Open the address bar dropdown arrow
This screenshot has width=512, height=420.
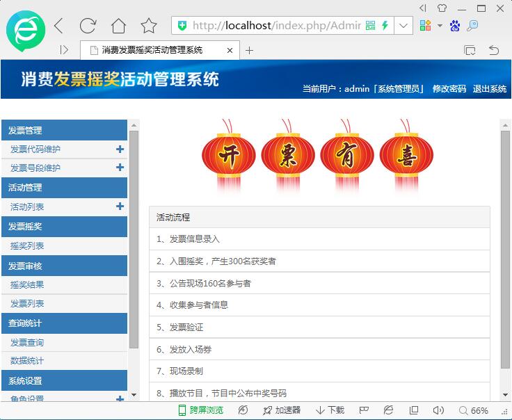tap(403, 26)
